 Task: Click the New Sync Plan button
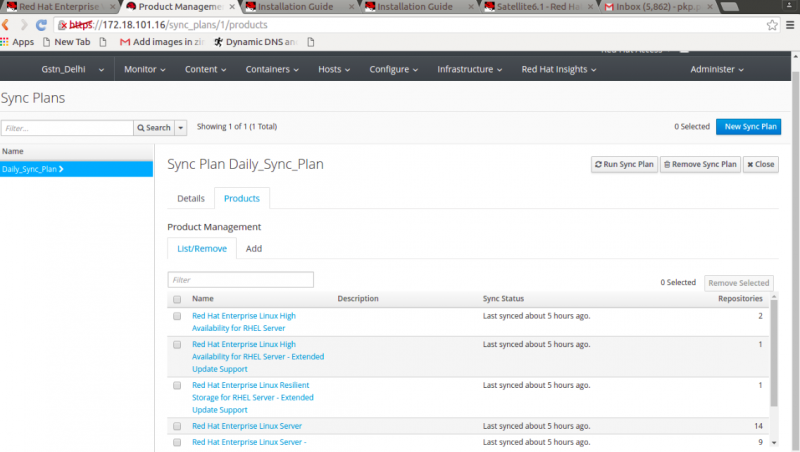click(748, 127)
